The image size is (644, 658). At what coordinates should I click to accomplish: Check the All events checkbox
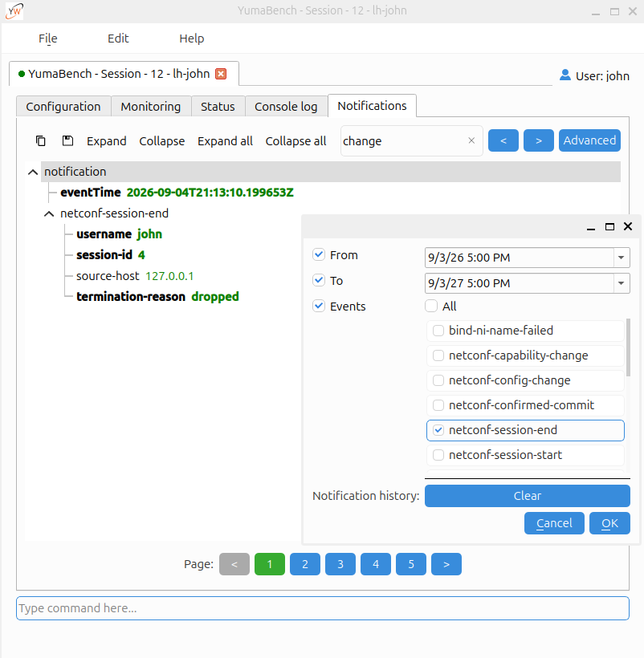(x=431, y=306)
